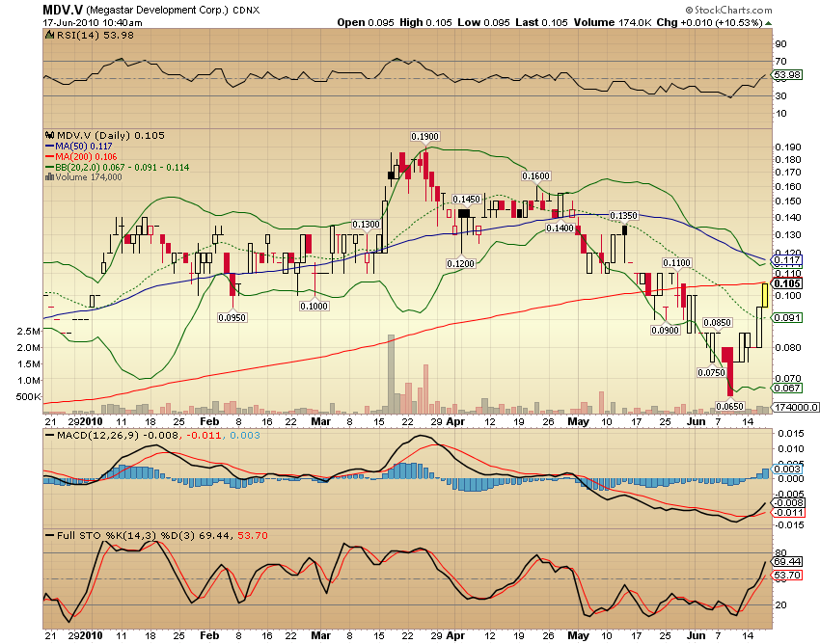820x644 pixels.
Task: Click the 53.70 stochastic %D value tag
Action: coord(787,575)
